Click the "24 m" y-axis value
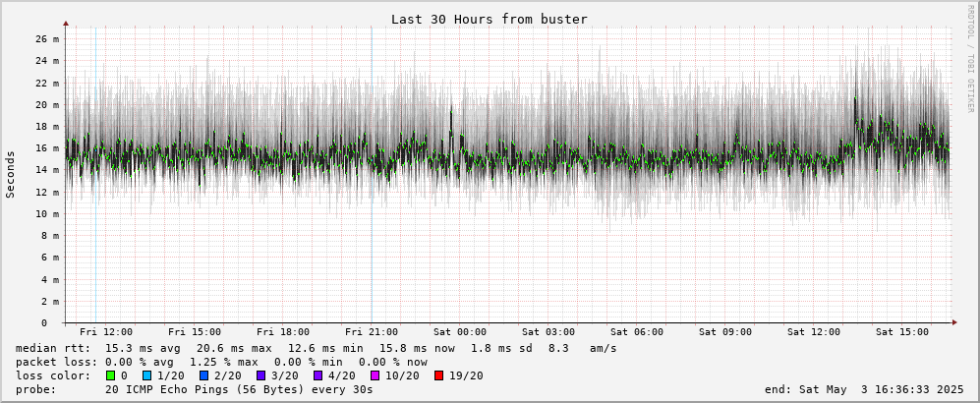Screen dimensions: 980x403 tap(47, 61)
